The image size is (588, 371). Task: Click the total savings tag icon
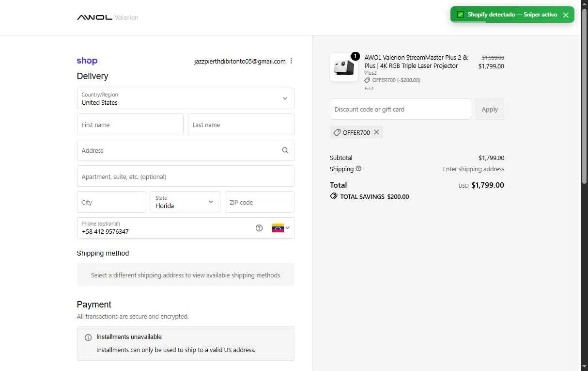point(334,196)
